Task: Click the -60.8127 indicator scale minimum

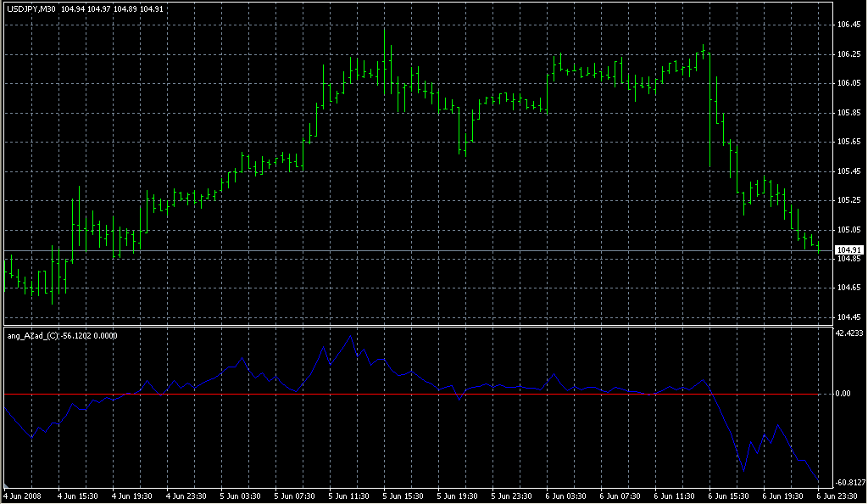Action: (850, 482)
